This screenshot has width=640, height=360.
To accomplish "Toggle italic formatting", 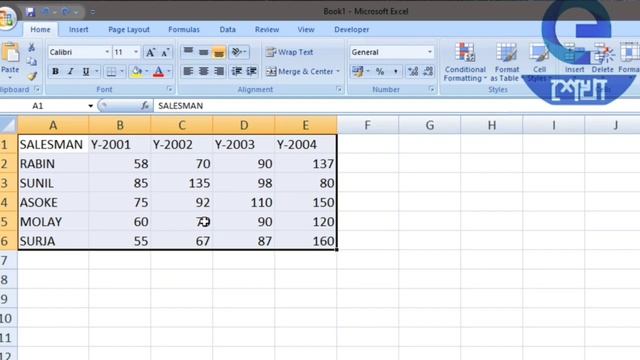I will (70, 72).
